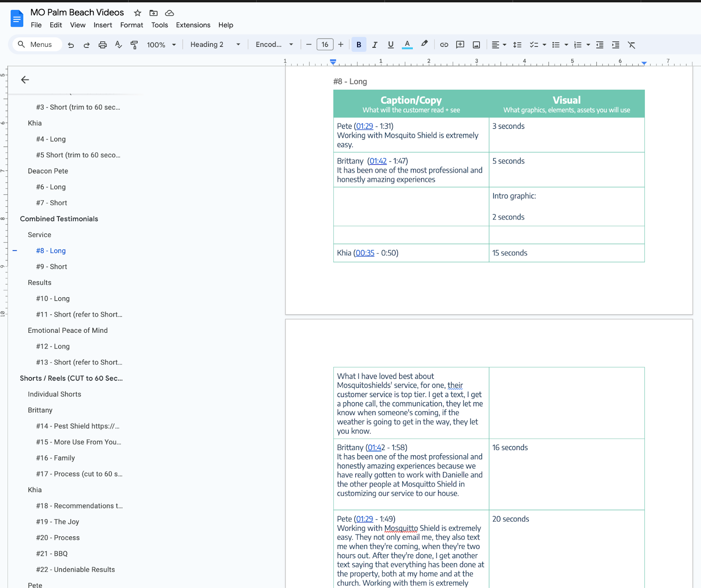
Task: Open Pete 01:29 - 1:49 timestamp link
Action: pyautogui.click(x=365, y=519)
